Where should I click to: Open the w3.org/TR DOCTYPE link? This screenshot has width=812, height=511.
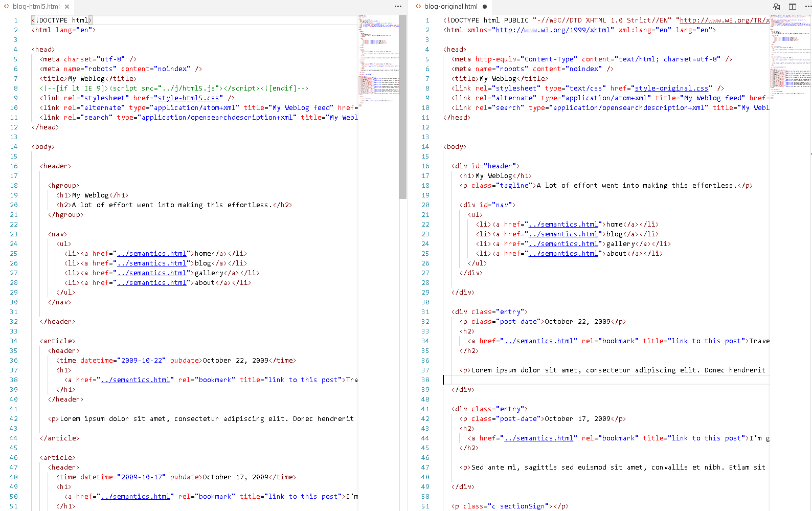[724, 20]
